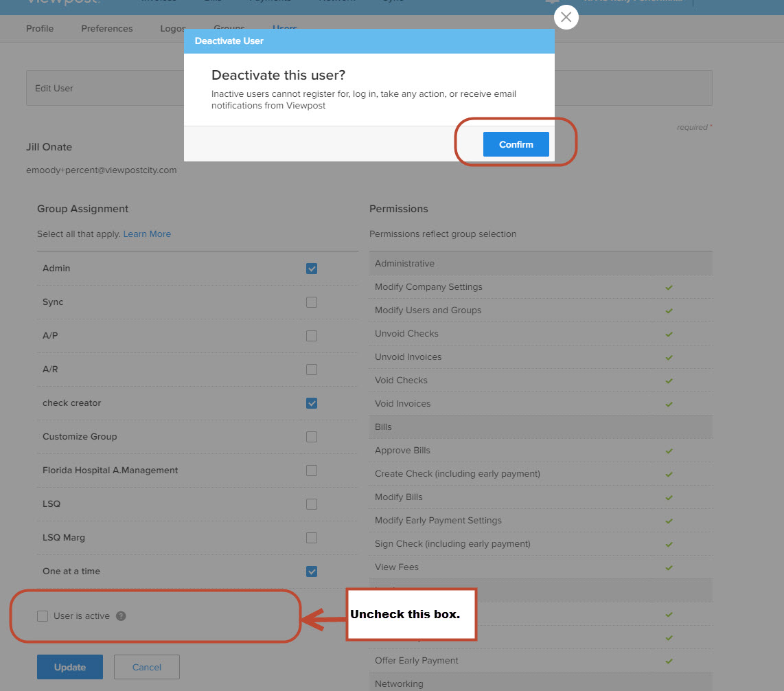
Task: Click the help icon beside User is active
Action: click(x=121, y=616)
